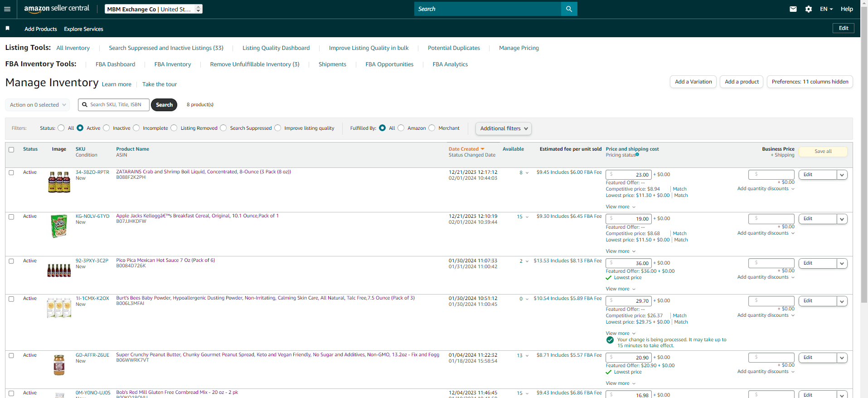868x398 pixels.
Task: Click the bookmark flag icon
Action: coord(8,29)
